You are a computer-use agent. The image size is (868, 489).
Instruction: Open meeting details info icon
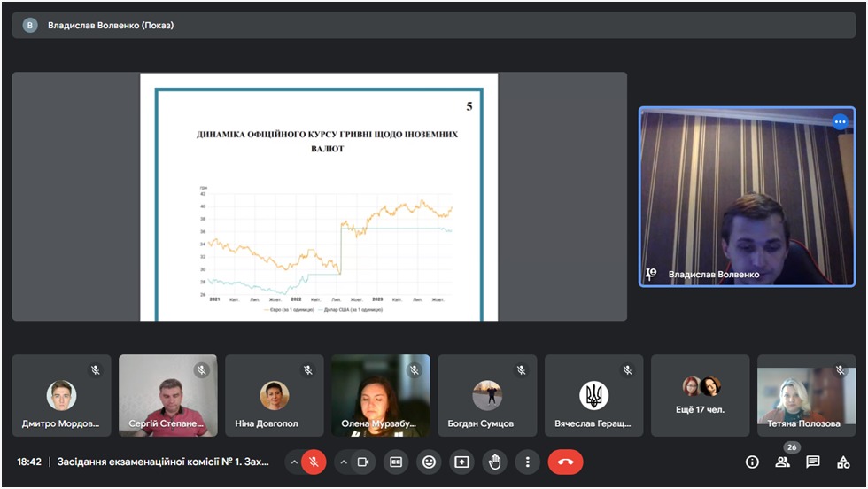752,462
